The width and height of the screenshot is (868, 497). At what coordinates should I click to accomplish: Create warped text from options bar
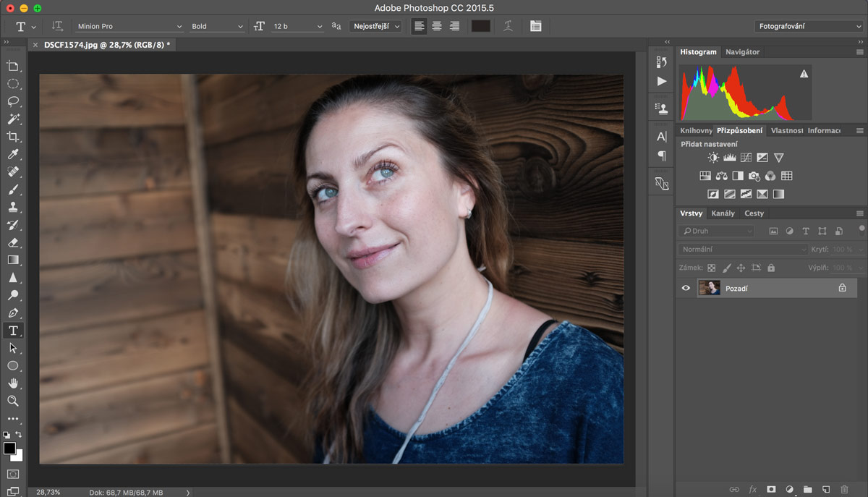click(509, 26)
